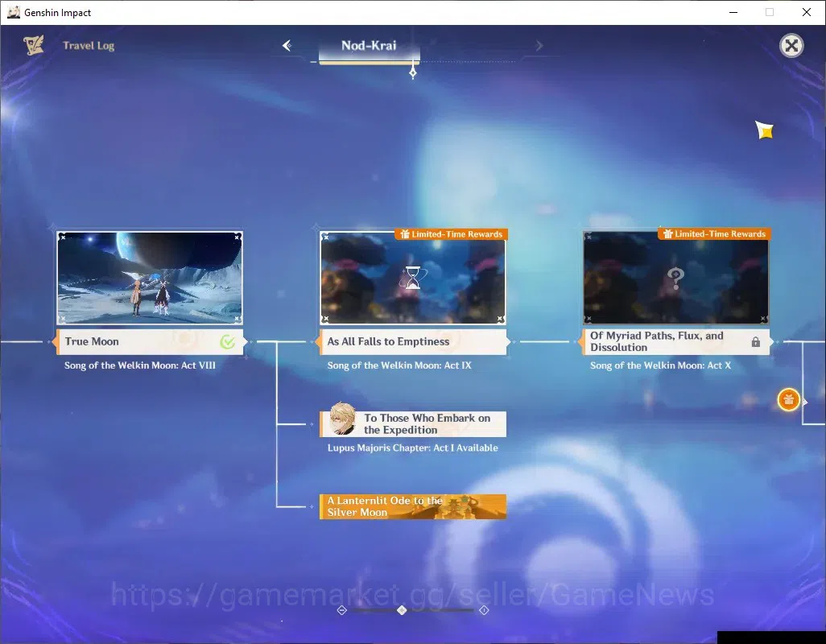Click Limited-Time Rewards badge on Act IX
The image size is (826, 644).
point(452,234)
